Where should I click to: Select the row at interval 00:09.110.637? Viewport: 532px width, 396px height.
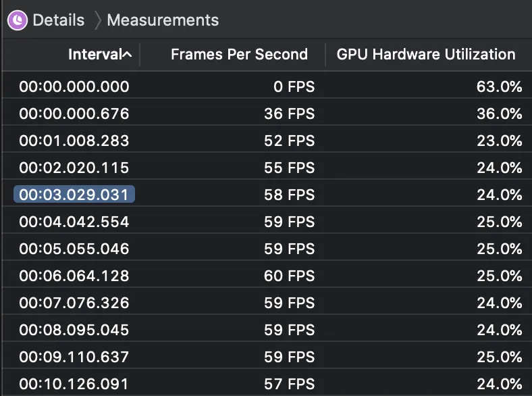coord(74,357)
